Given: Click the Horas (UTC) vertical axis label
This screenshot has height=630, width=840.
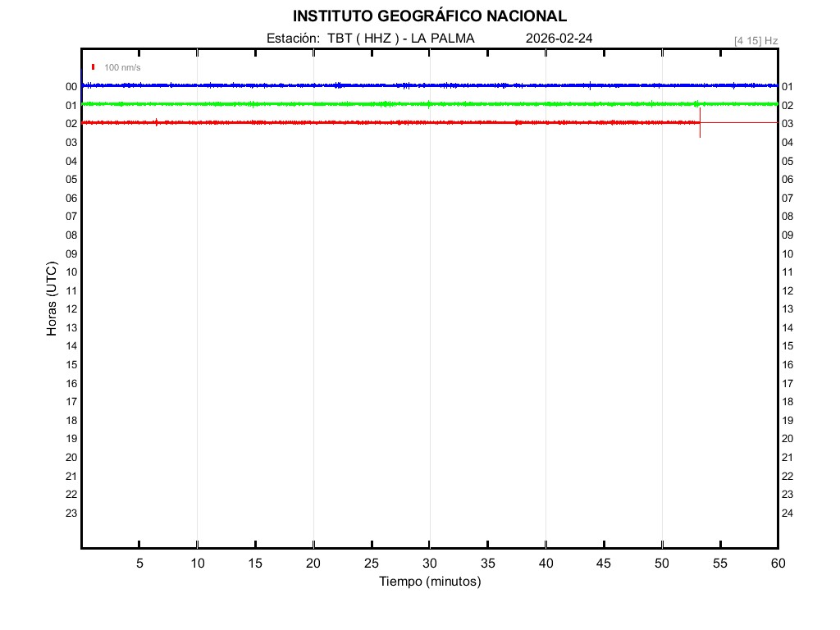Looking at the screenshot, I should pos(52,299).
